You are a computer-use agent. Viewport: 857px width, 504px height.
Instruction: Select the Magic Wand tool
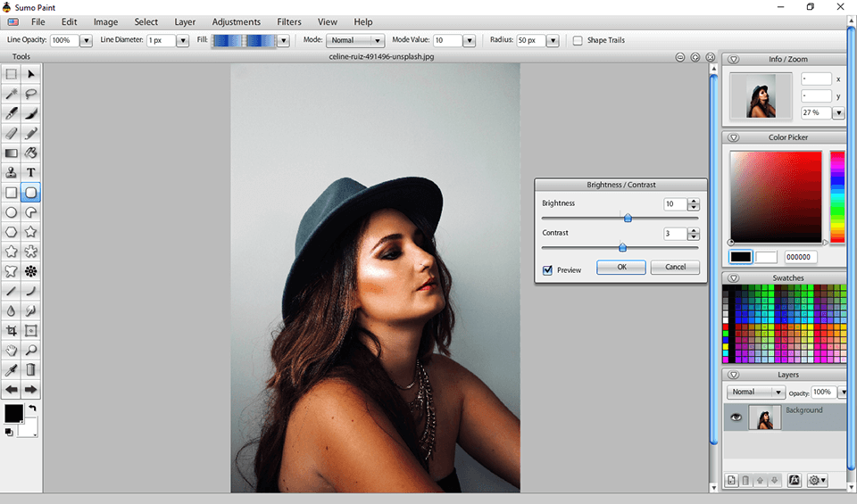coord(11,94)
